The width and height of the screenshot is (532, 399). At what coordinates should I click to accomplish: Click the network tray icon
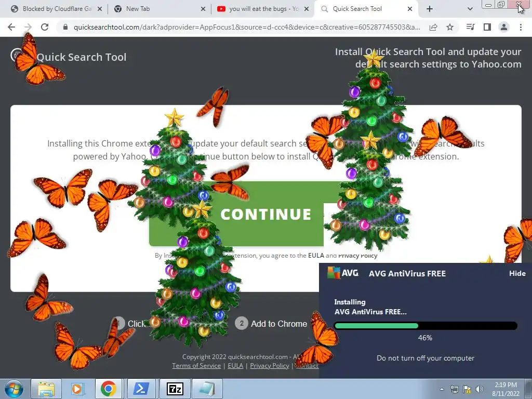tap(454, 389)
